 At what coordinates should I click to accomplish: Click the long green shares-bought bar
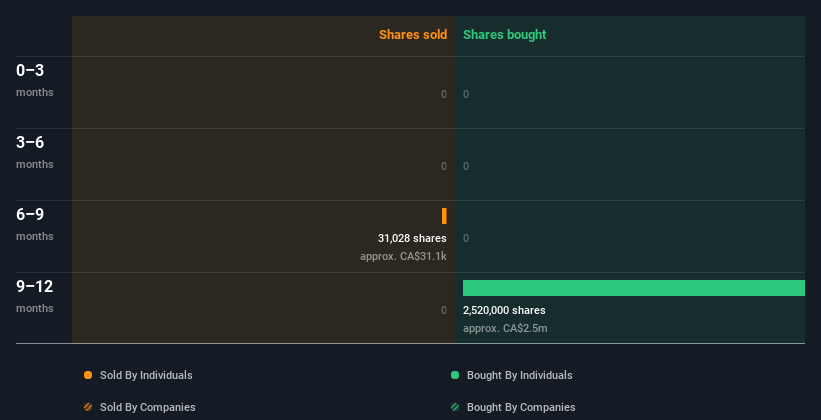(633, 288)
